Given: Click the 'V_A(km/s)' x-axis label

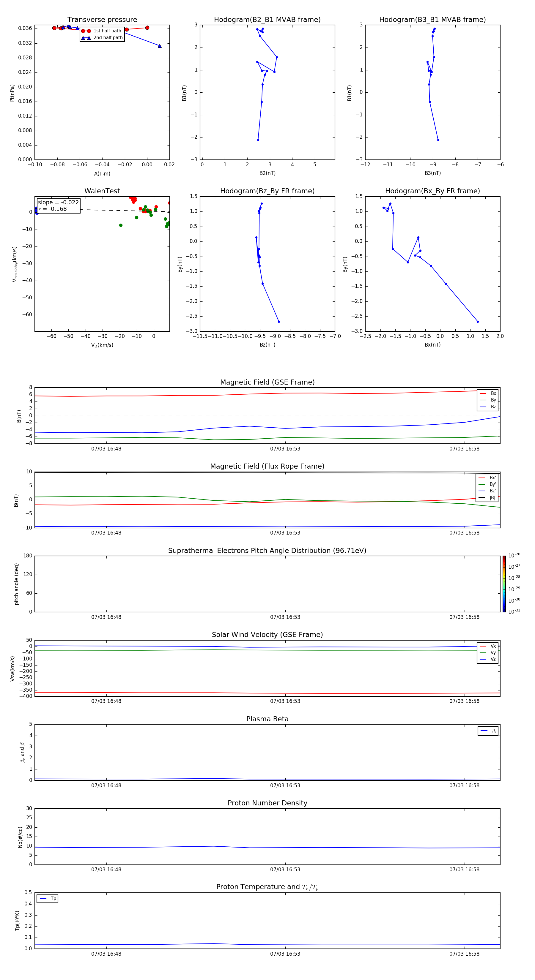Looking at the screenshot, I should pyautogui.click(x=102, y=345).
